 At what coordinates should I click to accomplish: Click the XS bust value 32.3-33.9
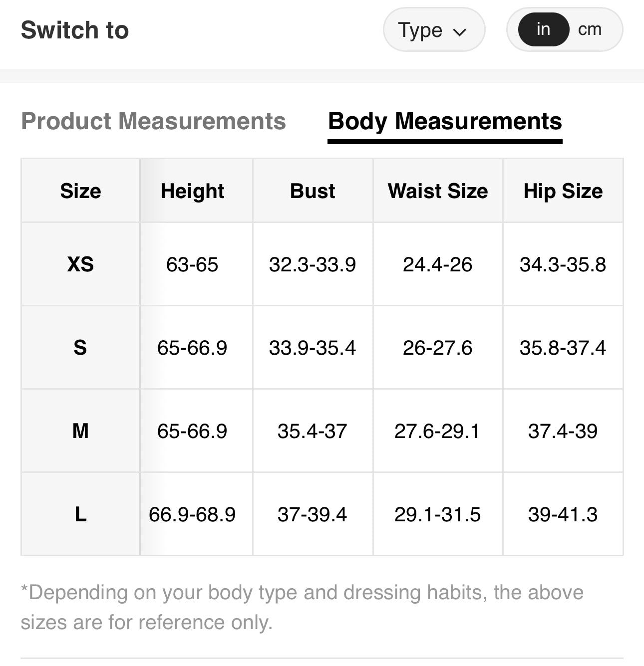tap(313, 264)
